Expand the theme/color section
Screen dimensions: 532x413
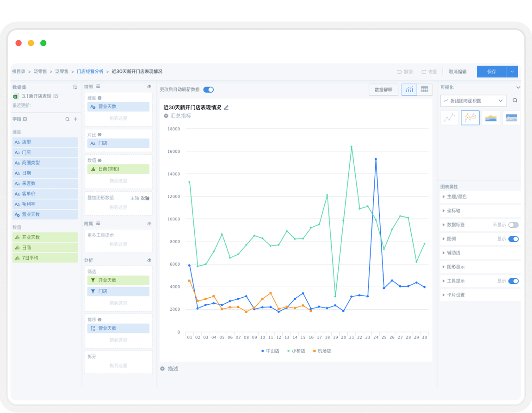point(457,197)
